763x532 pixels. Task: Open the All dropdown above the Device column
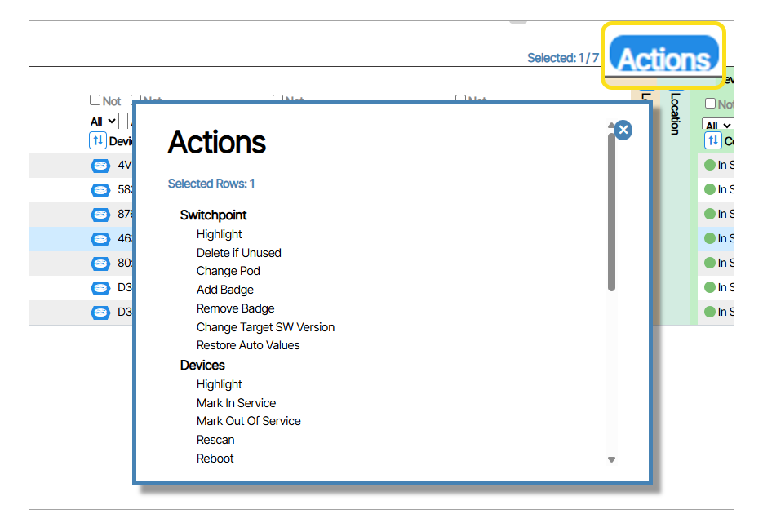pos(102,121)
